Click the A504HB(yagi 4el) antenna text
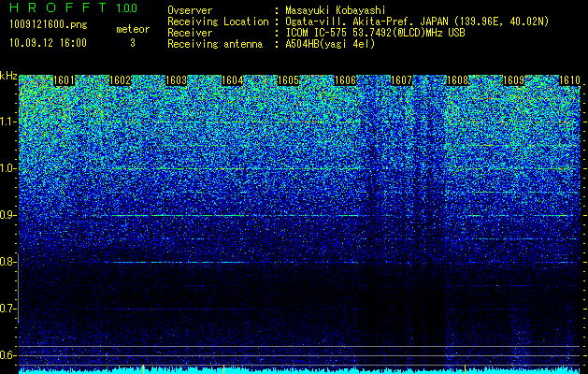The width and height of the screenshot is (588, 374). pyautogui.click(x=330, y=44)
